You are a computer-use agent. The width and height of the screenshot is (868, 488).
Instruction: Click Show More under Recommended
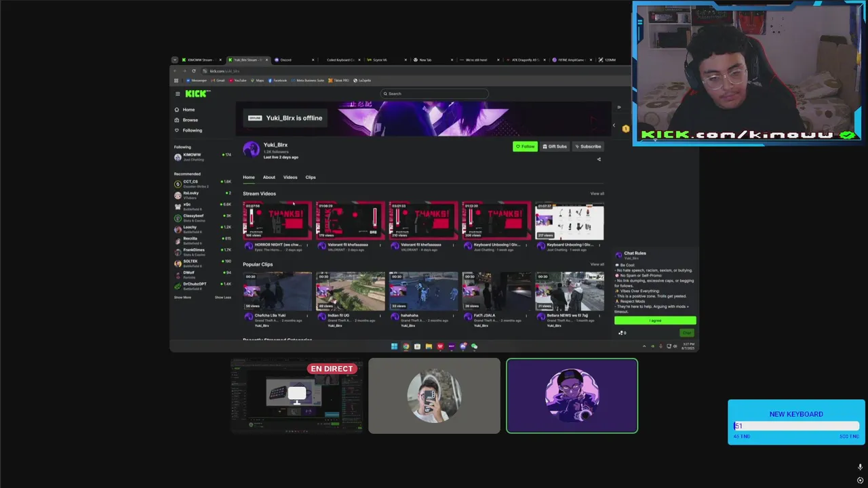(x=182, y=298)
